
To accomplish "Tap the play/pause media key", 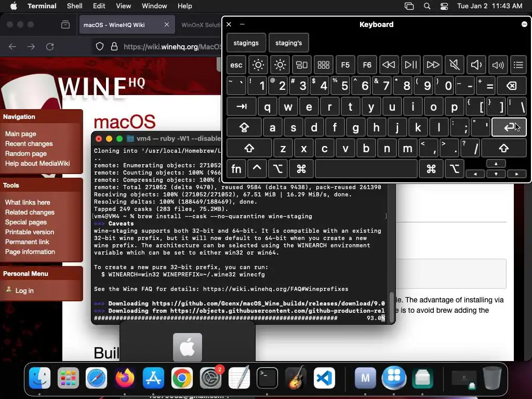I will tap(410, 65).
